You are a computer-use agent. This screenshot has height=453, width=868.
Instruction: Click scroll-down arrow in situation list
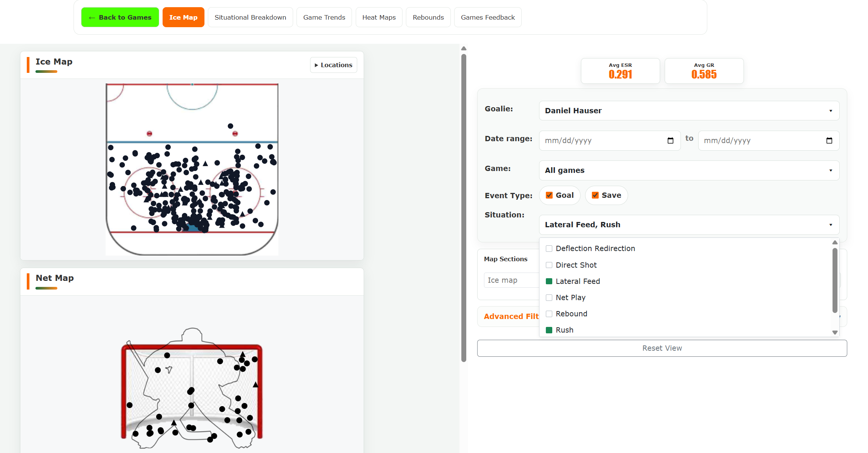point(835,333)
